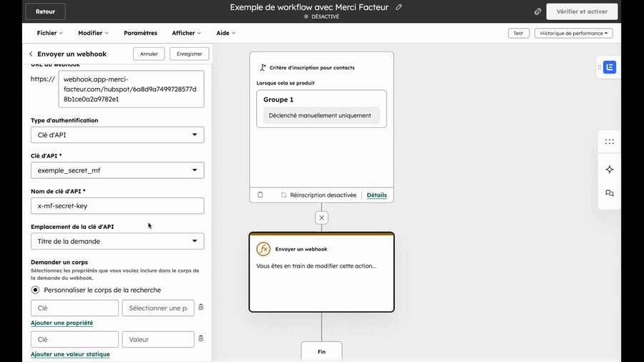Open the Aide menu

(x=226, y=33)
